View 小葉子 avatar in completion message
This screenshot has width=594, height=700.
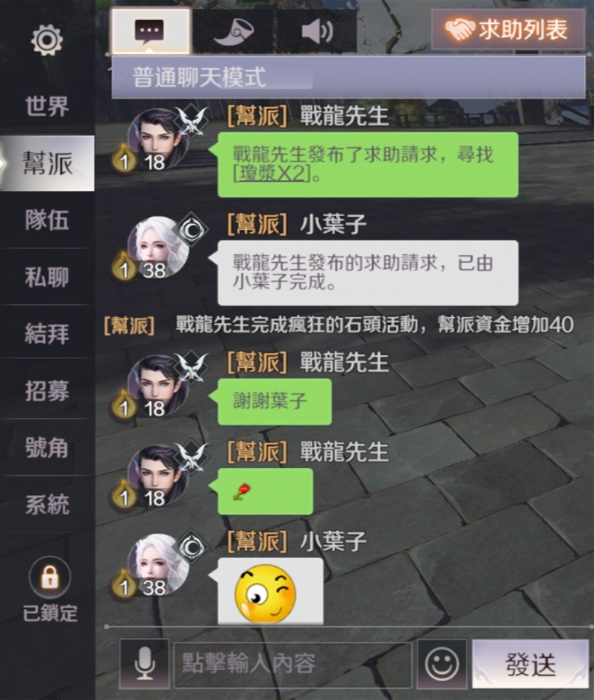tap(159, 248)
